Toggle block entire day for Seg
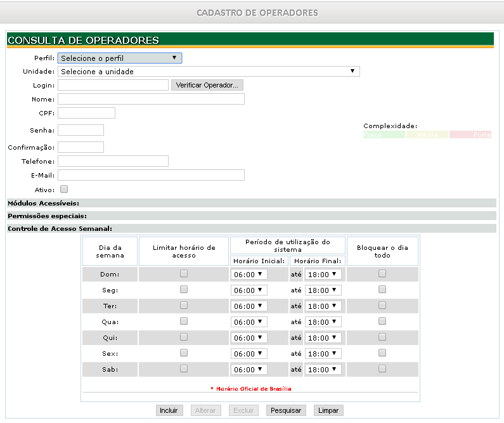 tap(382, 289)
